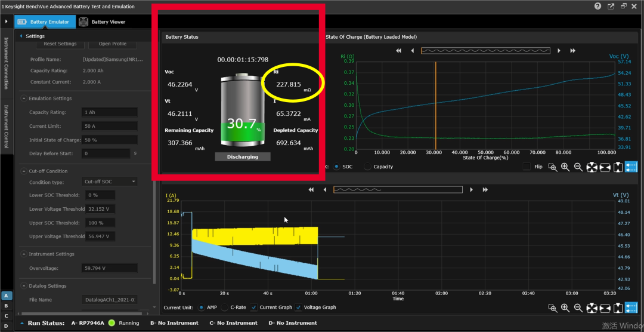Jump to end of time chart

point(485,190)
